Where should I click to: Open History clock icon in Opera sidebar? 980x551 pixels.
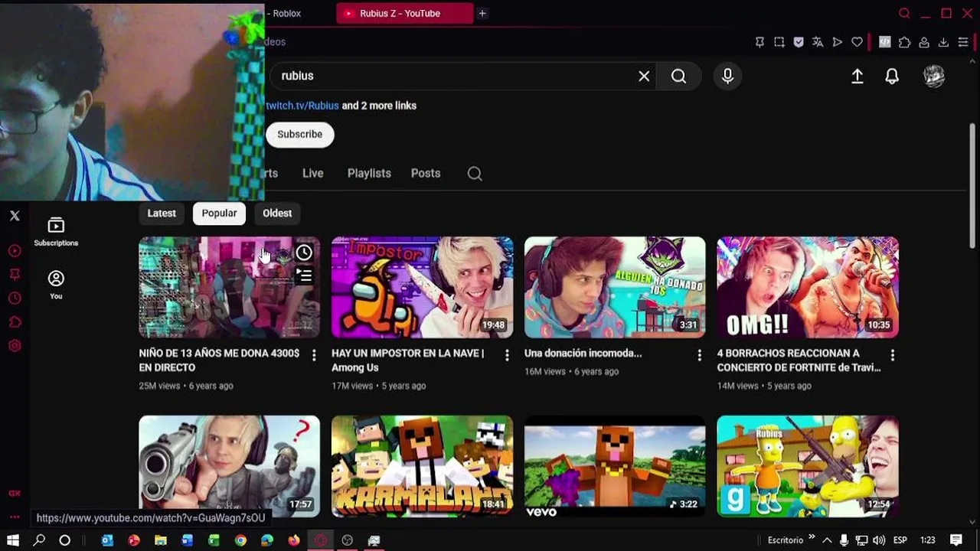(x=15, y=298)
